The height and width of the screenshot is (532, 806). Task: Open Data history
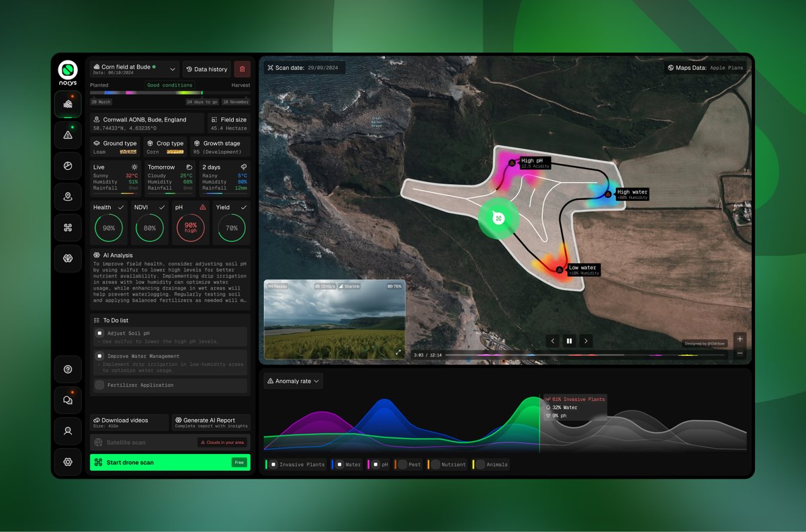click(207, 69)
